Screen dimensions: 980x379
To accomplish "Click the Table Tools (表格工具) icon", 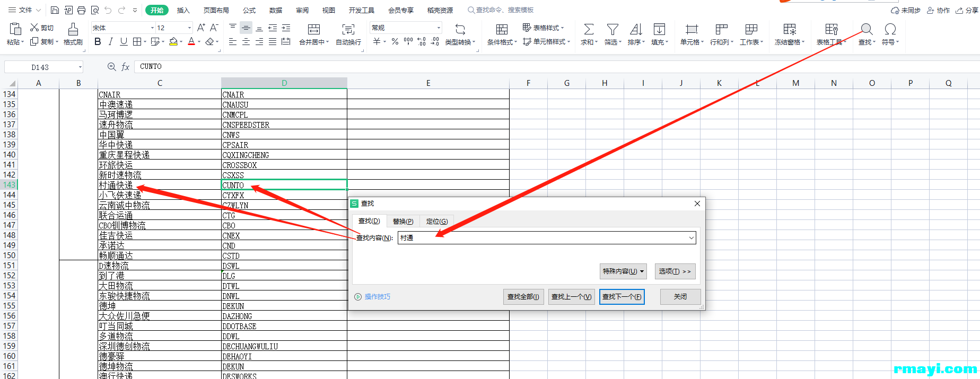I will (x=832, y=29).
